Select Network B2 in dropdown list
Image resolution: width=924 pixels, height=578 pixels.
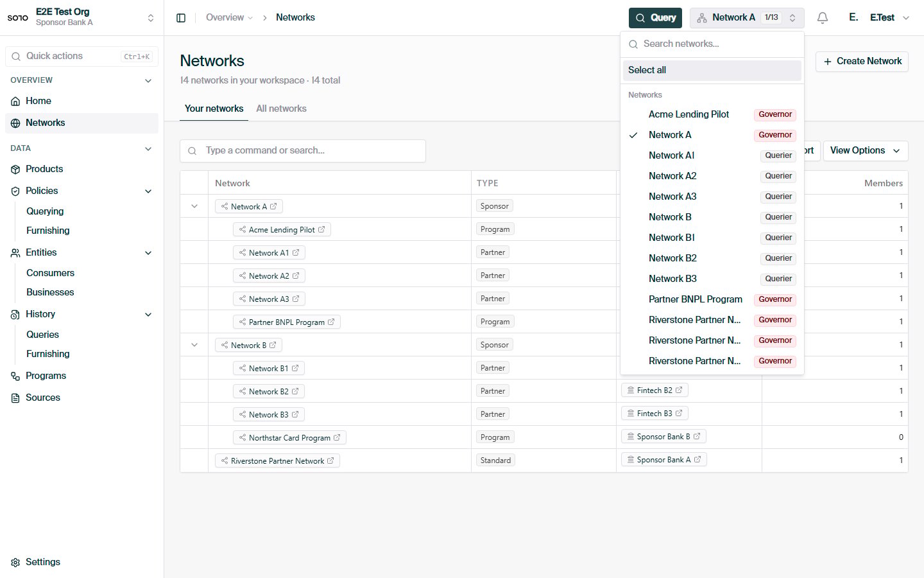pyautogui.click(x=712, y=258)
